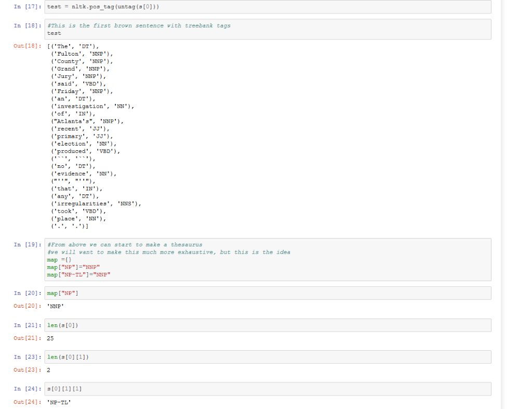The height and width of the screenshot is (409, 532).
Task: Select the nltk.pos_tag code cell
Action: tap(156, 7)
